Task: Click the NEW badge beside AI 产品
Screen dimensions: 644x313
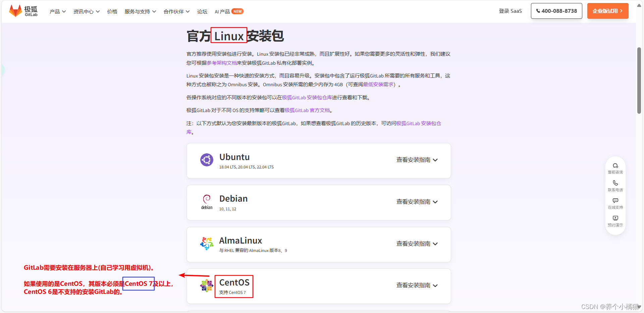Action: click(237, 11)
